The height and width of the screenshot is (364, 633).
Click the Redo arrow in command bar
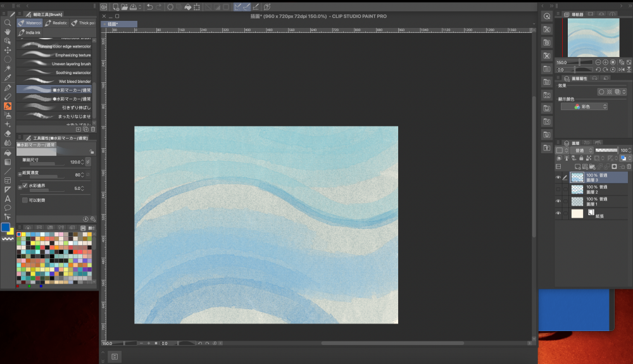(159, 7)
